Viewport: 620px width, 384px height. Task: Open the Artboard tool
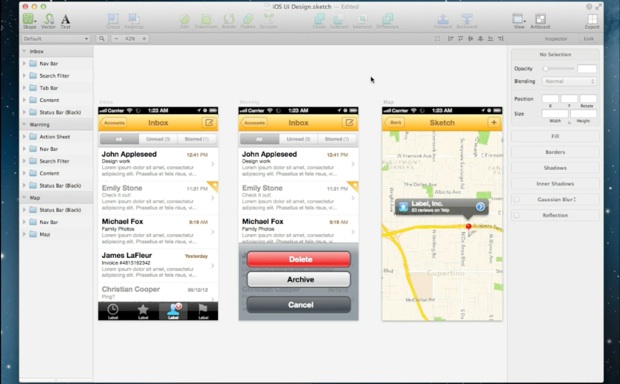pyautogui.click(x=540, y=21)
